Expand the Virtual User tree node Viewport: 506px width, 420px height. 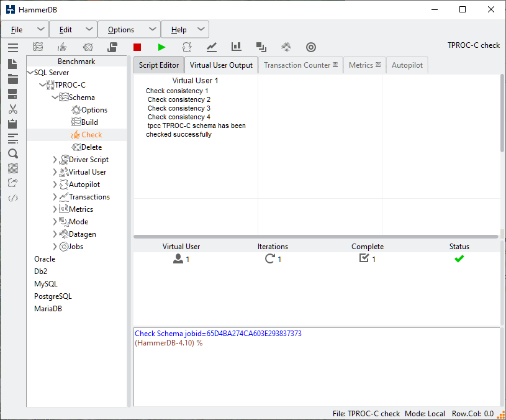click(55, 172)
